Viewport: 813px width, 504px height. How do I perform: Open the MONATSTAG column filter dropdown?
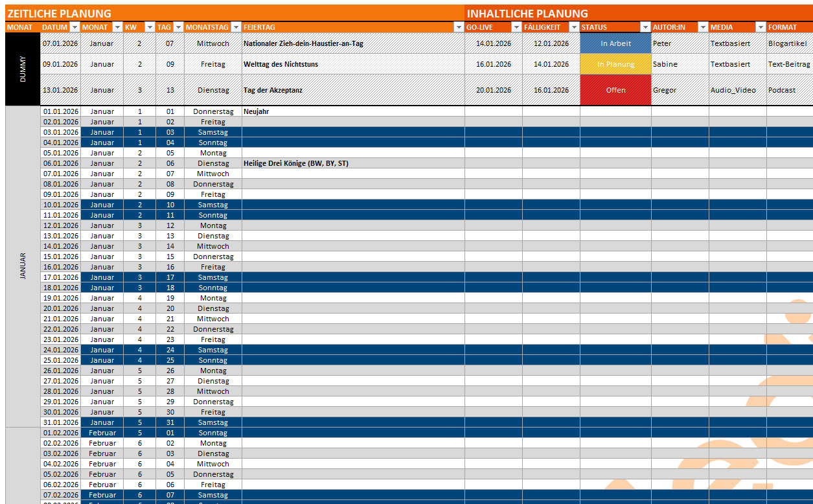pos(236,27)
